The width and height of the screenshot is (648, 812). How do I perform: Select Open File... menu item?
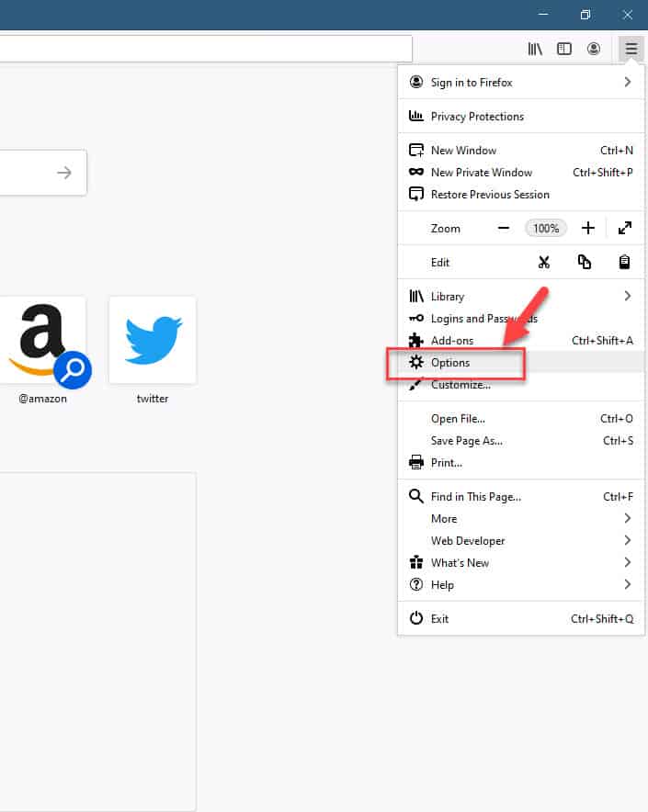click(x=521, y=419)
